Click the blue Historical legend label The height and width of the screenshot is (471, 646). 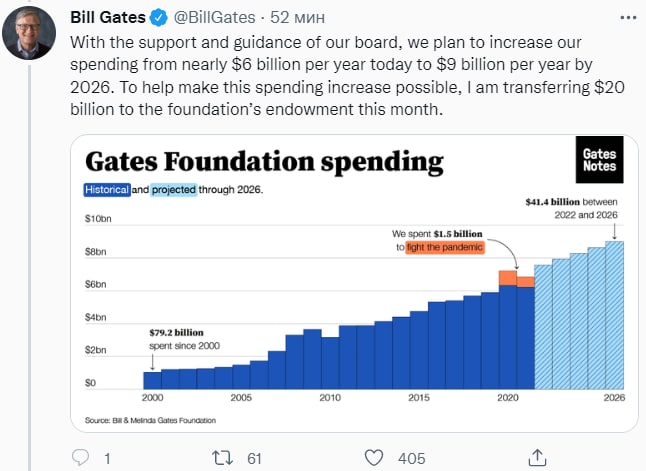107,190
